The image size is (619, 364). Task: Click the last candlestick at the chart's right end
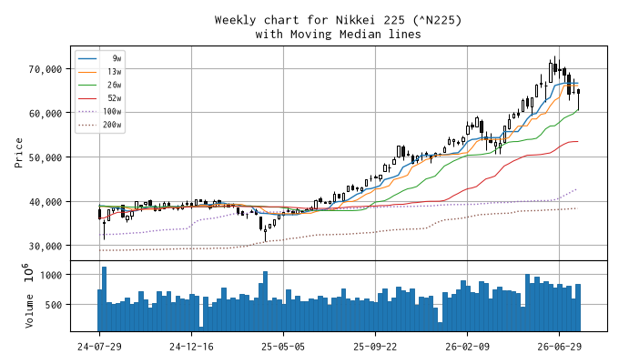pyautogui.click(x=578, y=99)
